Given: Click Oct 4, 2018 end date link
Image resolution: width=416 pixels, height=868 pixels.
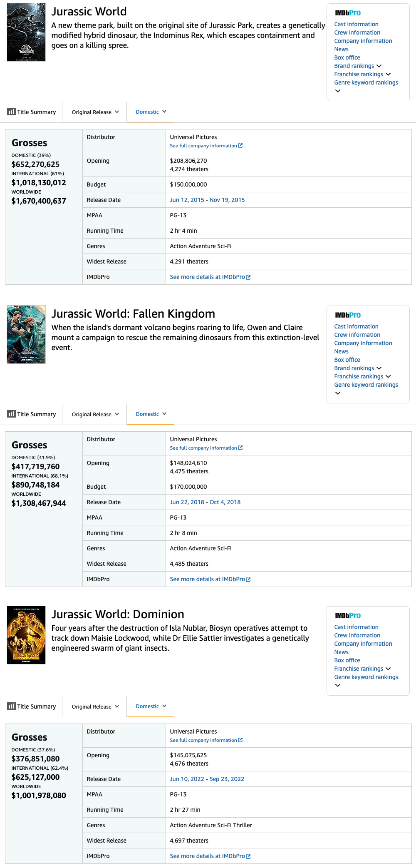Looking at the screenshot, I should pos(225,502).
